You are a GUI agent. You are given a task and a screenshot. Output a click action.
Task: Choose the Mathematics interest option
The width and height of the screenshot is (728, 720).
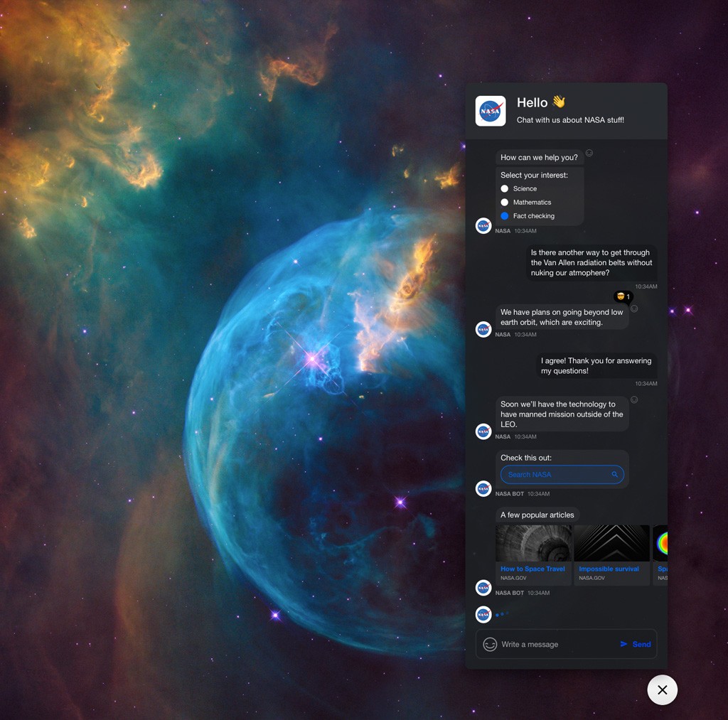(x=505, y=203)
